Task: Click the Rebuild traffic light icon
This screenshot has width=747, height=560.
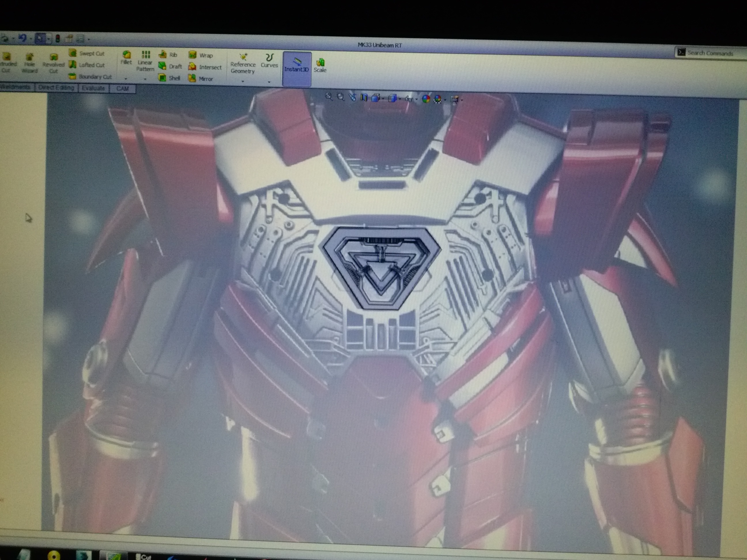Action: tap(57, 39)
